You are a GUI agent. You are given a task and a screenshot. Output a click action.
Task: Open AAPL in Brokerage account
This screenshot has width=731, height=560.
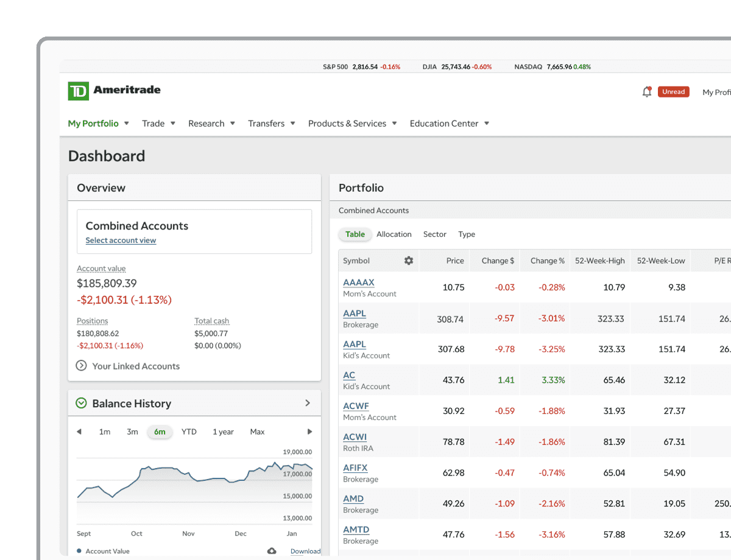tap(355, 313)
